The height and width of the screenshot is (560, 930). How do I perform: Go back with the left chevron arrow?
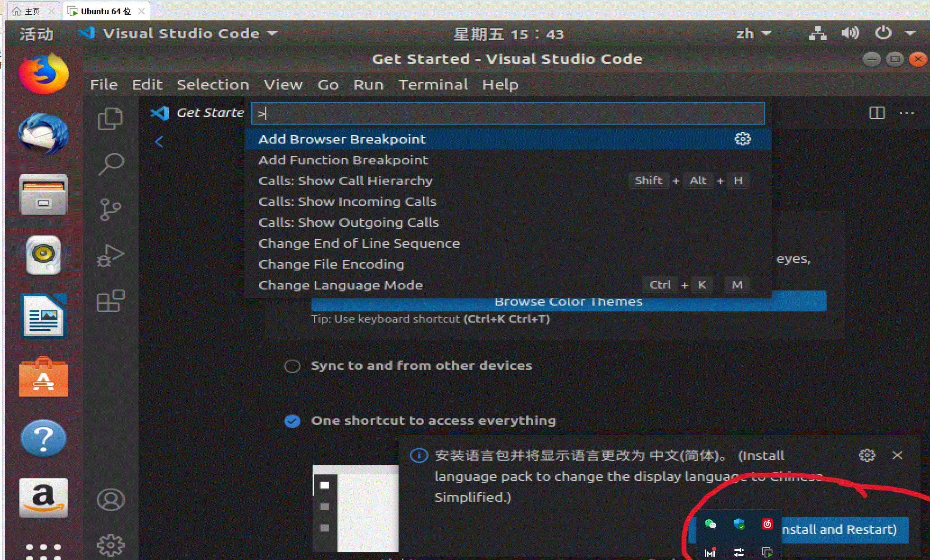coord(159,141)
